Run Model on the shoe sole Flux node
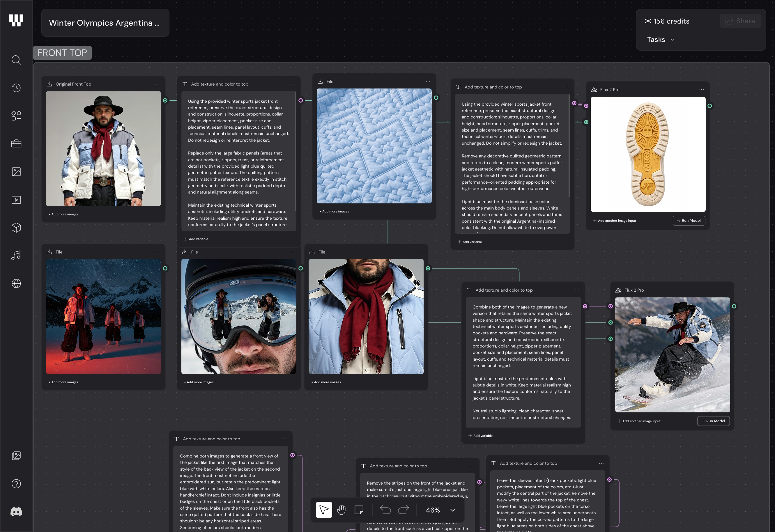Image resolution: width=775 pixels, height=532 pixels. (x=689, y=221)
